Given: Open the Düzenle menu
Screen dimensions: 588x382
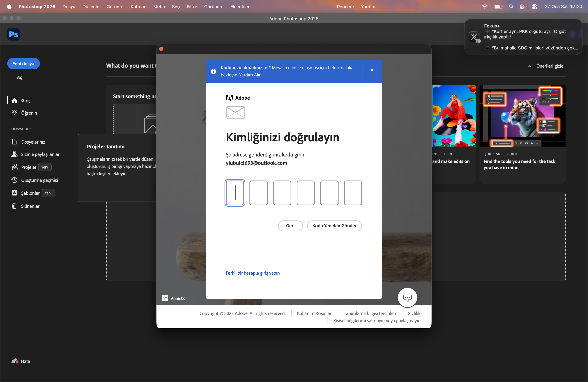Looking at the screenshot, I should pos(91,7).
